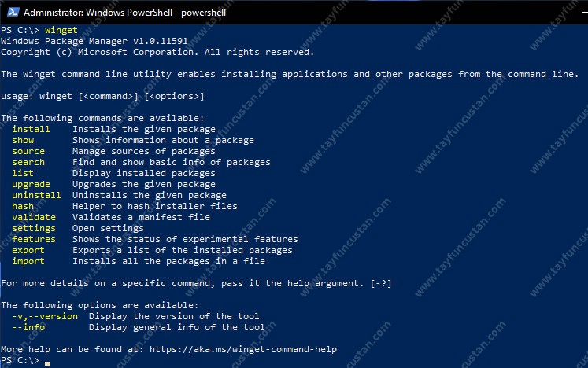Viewport: 588px width, 368px height.
Task: Click the 'export' command entry
Action: tap(28, 250)
